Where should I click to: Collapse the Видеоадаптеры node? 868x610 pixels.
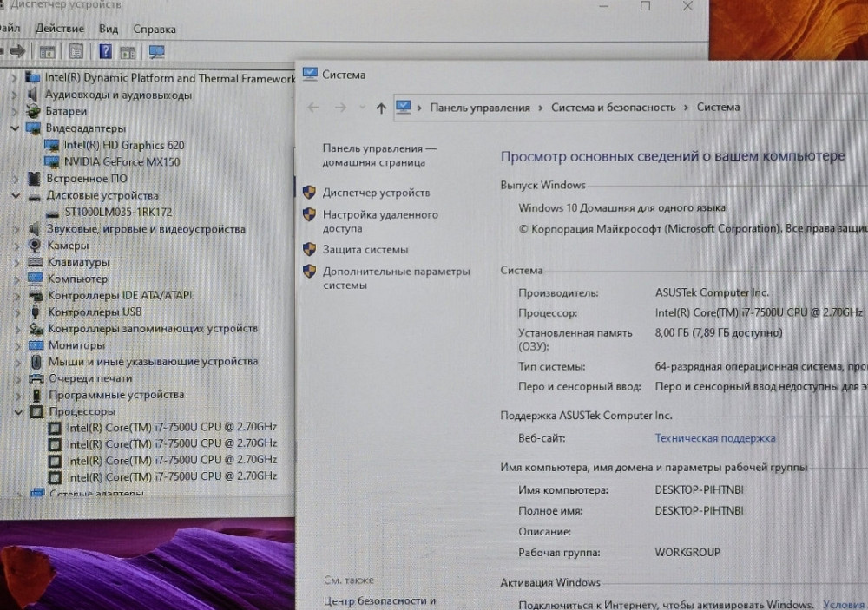(x=15, y=128)
